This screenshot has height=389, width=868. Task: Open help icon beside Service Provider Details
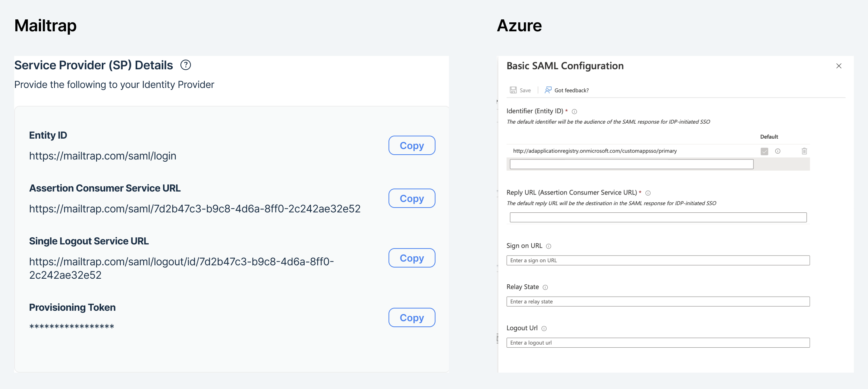point(186,65)
